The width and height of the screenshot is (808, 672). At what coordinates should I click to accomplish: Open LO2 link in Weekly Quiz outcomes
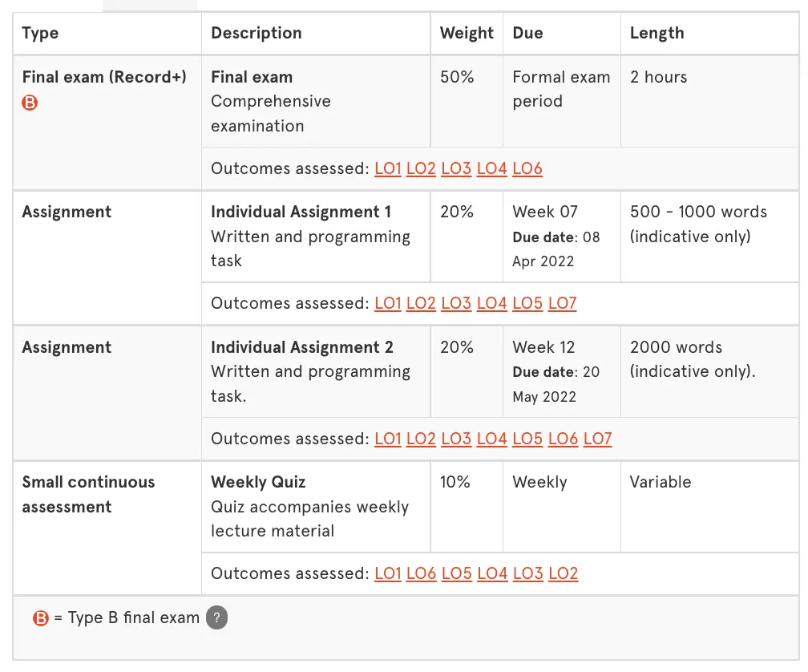tap(564, 573)
